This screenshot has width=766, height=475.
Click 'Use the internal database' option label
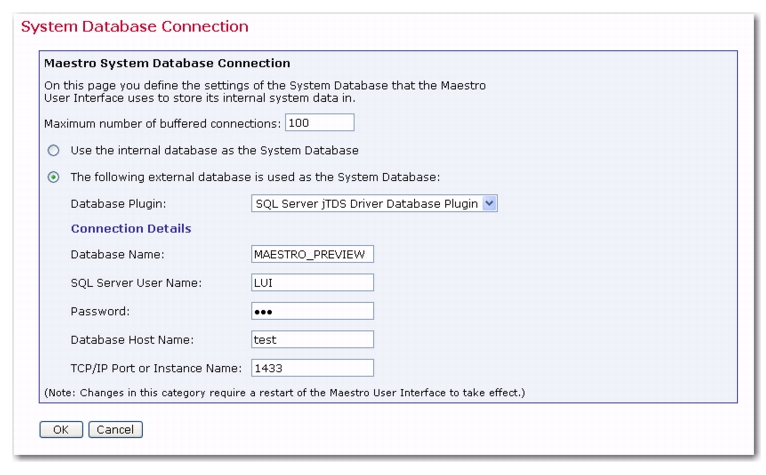point(214,151)
